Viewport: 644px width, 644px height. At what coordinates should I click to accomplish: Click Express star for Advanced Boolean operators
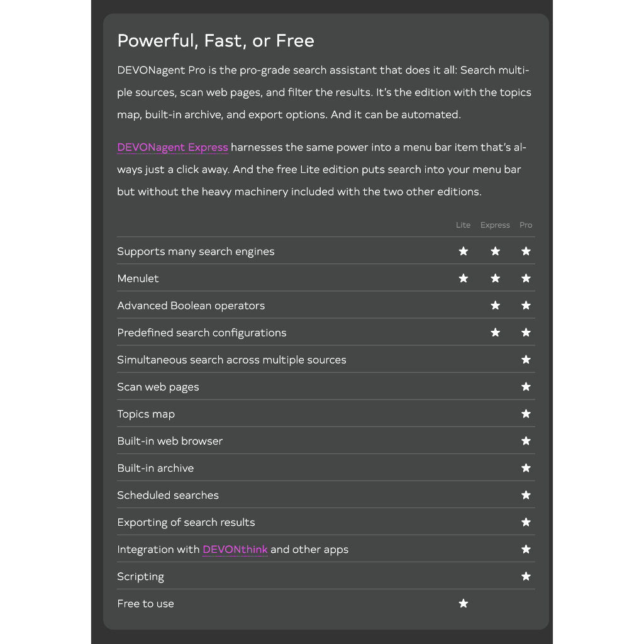496,306
